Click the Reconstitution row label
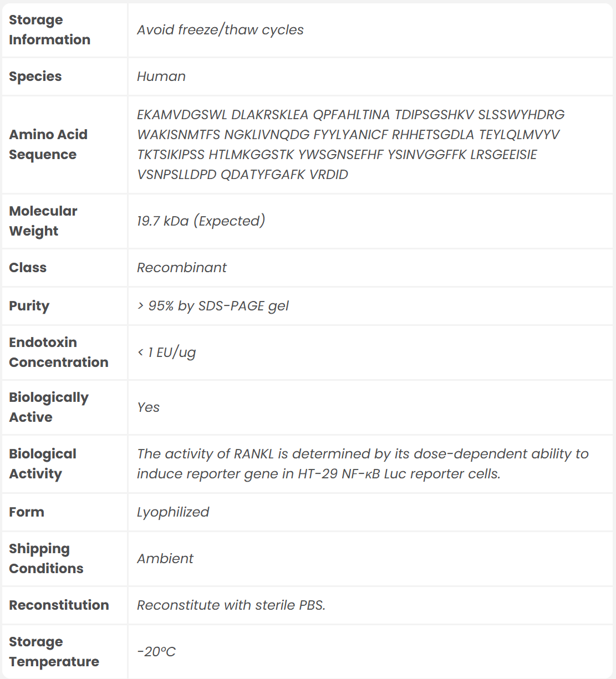616x679 pixels. click(59, 605)
